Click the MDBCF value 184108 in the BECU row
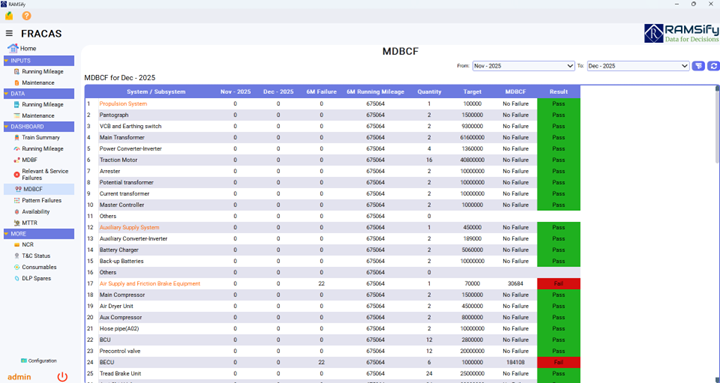This screenshot has height=383, width=720. [515, 362]
